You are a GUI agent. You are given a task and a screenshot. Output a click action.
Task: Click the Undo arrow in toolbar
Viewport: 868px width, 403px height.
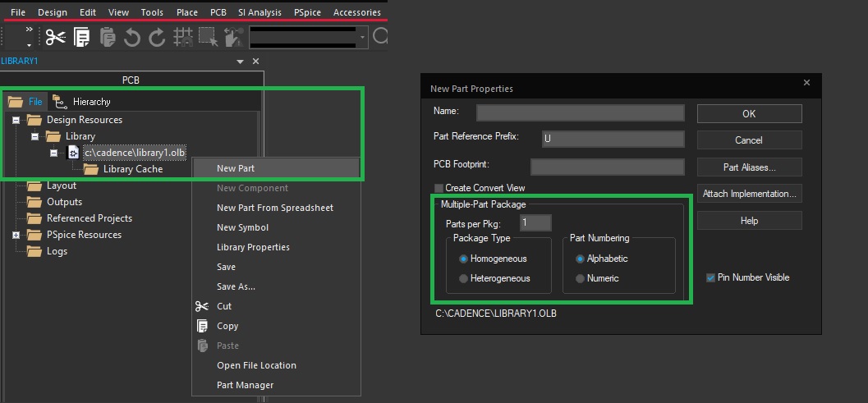tap(132, 37)
